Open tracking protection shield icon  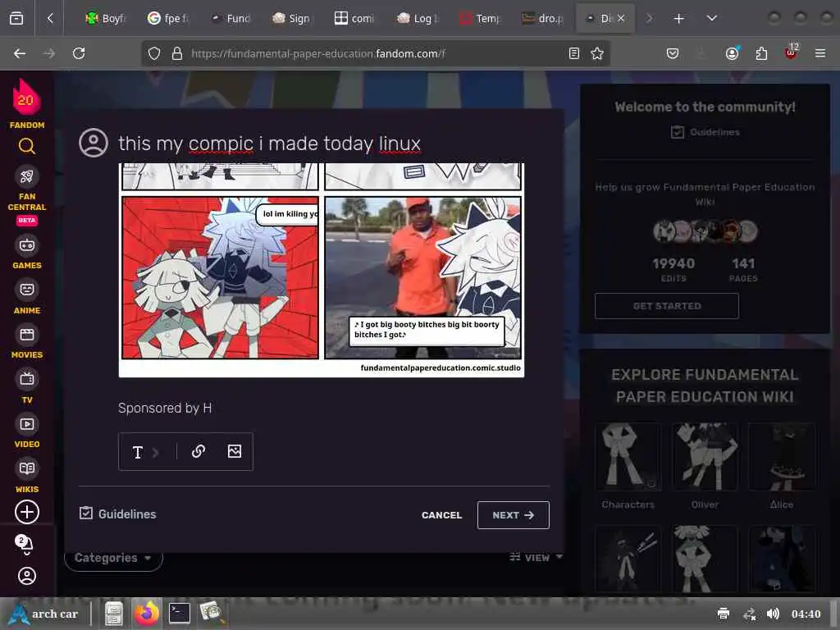coord(154,53)
